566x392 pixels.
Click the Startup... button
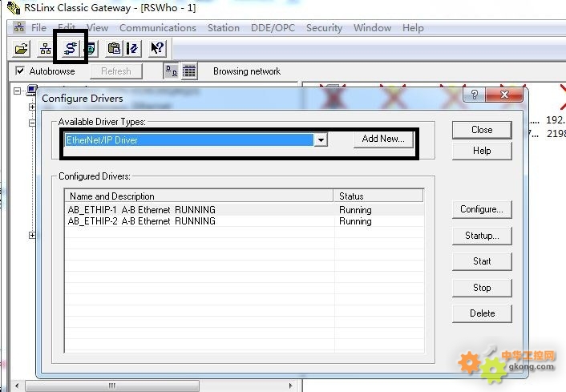pos(482,236)
